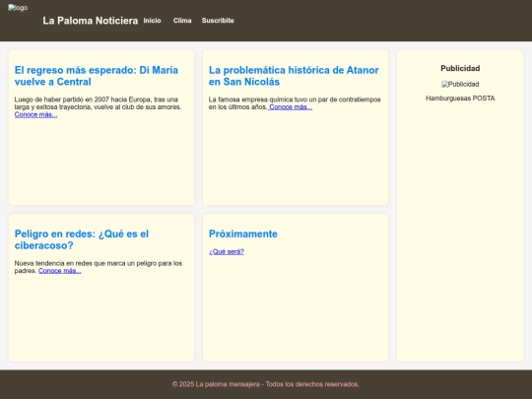Click the Publicidad sidebar heading

coord(460,68)
